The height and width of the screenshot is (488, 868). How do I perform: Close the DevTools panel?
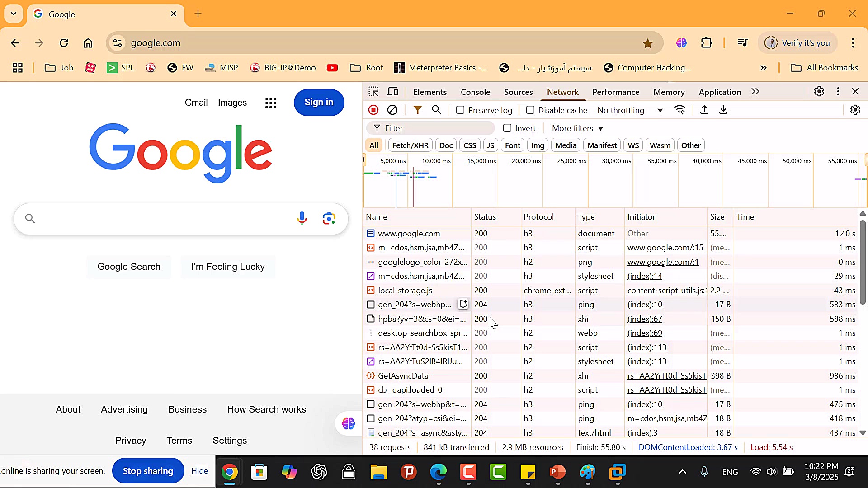[855, 92]
